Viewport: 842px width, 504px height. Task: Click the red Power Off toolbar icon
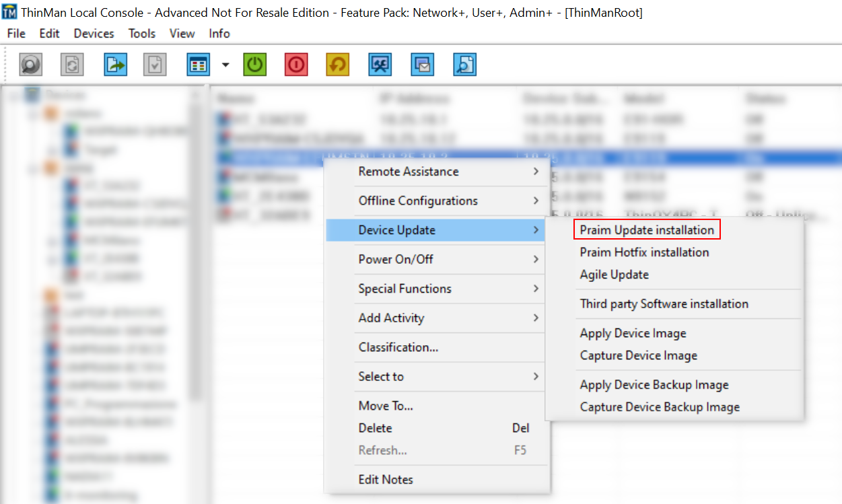click(x=296, y=64)
